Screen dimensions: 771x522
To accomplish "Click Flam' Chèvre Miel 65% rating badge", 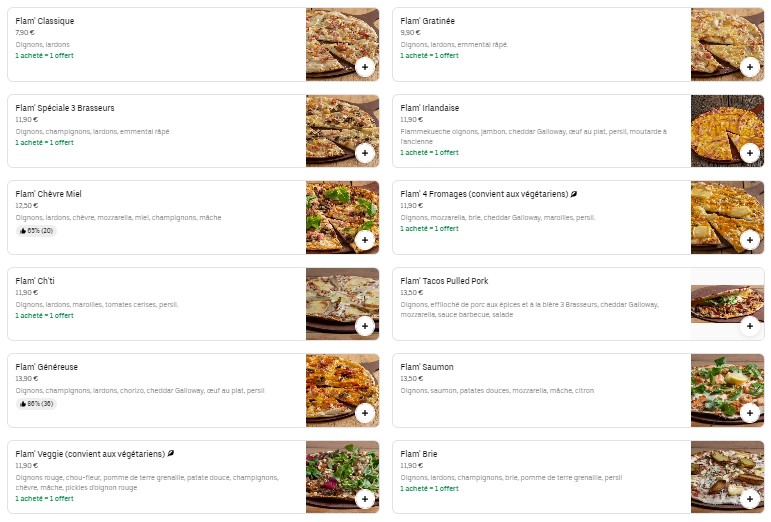I will click(x=36, y=231).
